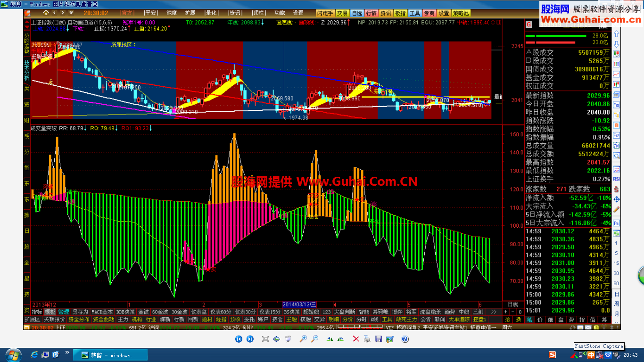
Task: Open the 量化 menu
Action: 212,13
